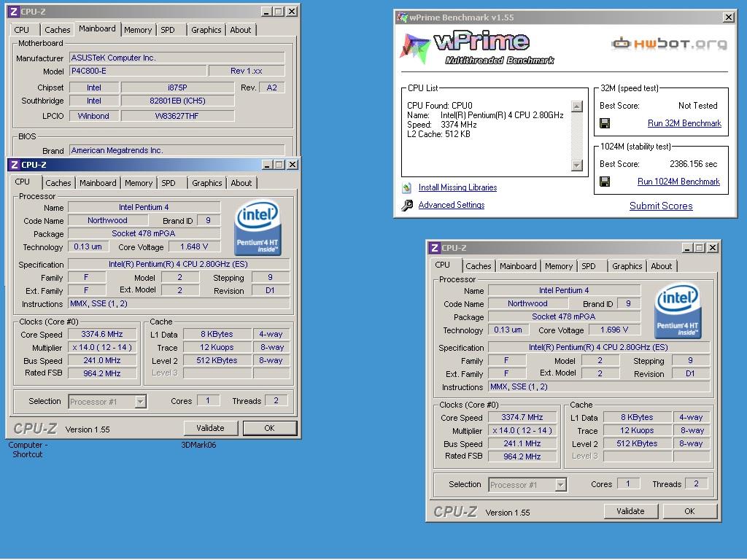
Task: Click the wPrime logo graphic
Action: (477, 48)
